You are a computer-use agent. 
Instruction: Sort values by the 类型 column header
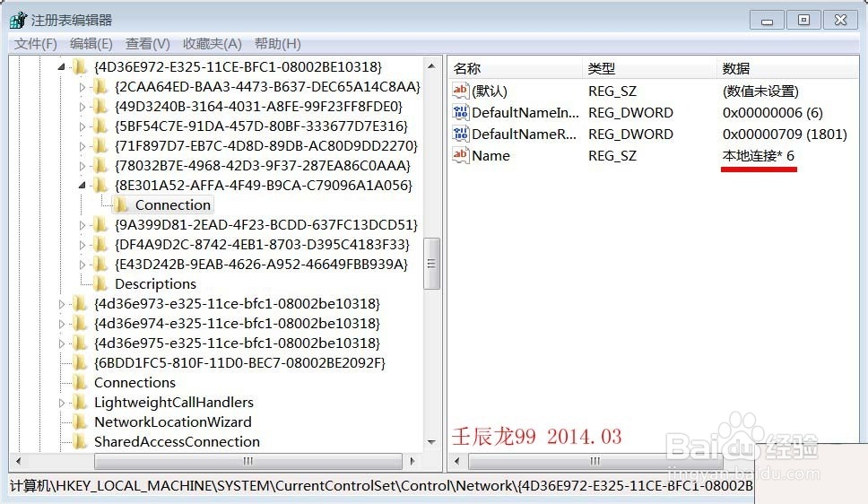(x=649, y=68)
